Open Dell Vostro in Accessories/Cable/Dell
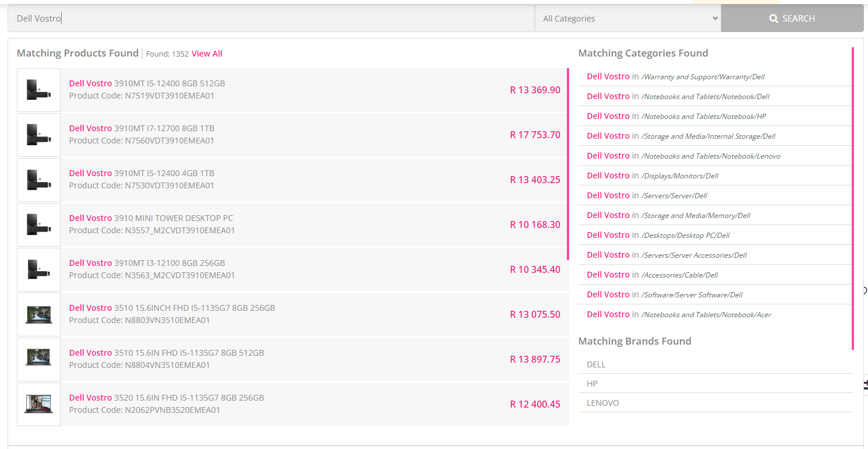Image resolution: width=868 pixels, height=449 pixels. [652, 275]
